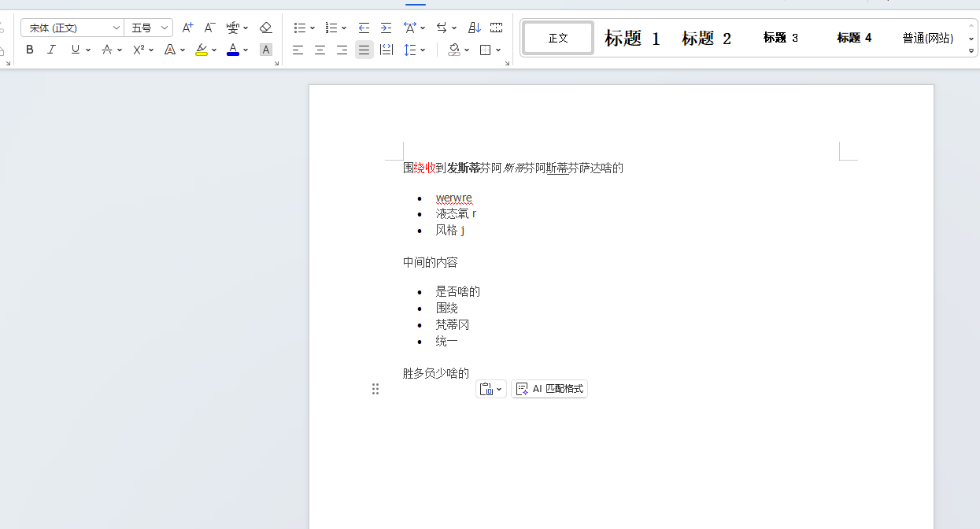Open the font size dropdown
Viewport: 980px width, 529px height.
(164, 28)
